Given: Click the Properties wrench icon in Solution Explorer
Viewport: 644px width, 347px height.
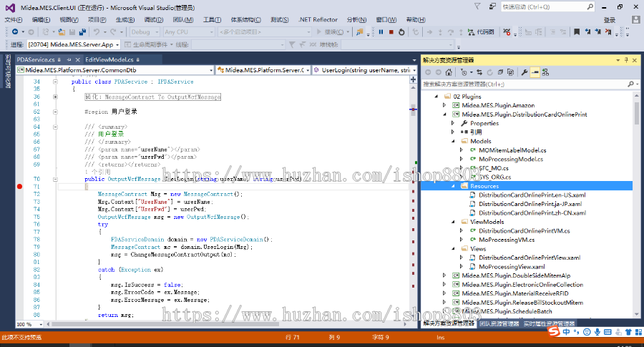Looking at the screenshot, I should 524,72.
